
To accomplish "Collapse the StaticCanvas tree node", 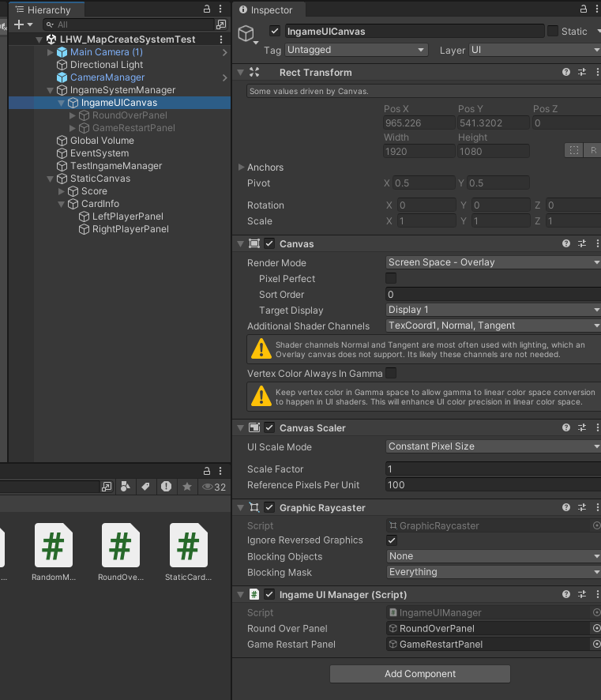I will (x=51, y=179).
